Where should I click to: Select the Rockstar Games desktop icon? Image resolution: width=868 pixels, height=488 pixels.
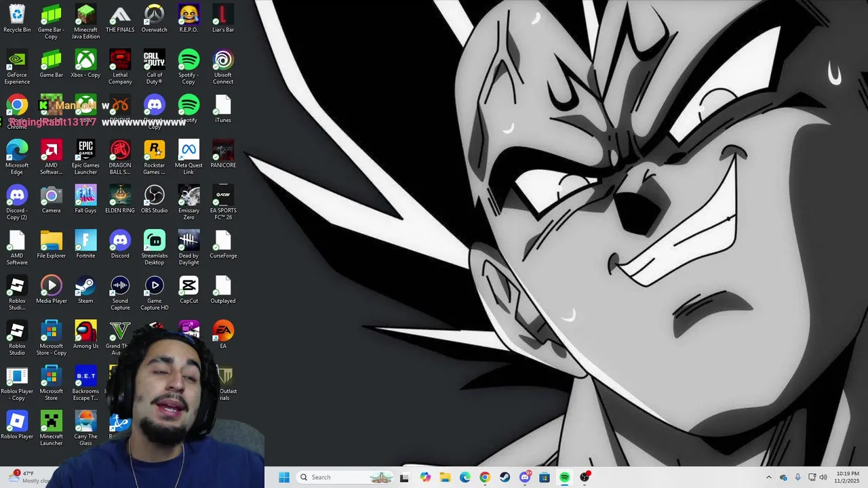[154, 157]
